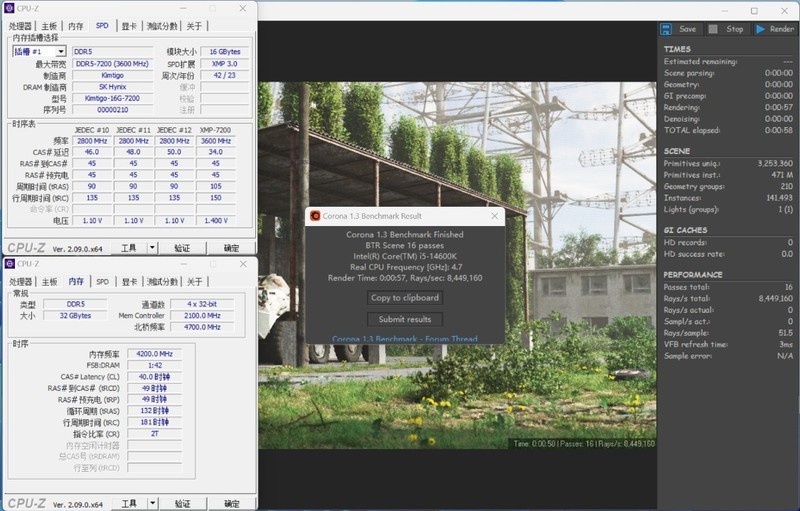Open the Corona 1.3 Benchmark Forum Thread link
Viewport: 800px width, 511px height.
(404, 339)
